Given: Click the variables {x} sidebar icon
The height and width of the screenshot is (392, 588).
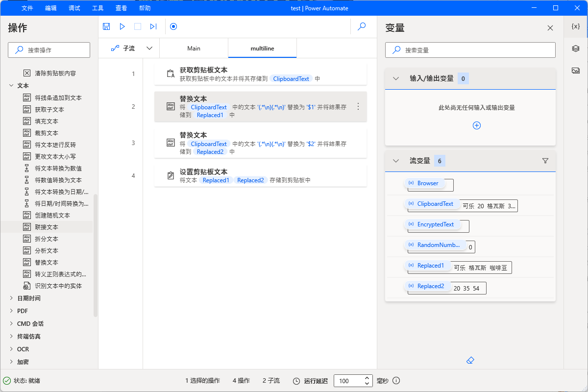Looking at the screenshot, I should pyautogui.click(x=576, y=26).
